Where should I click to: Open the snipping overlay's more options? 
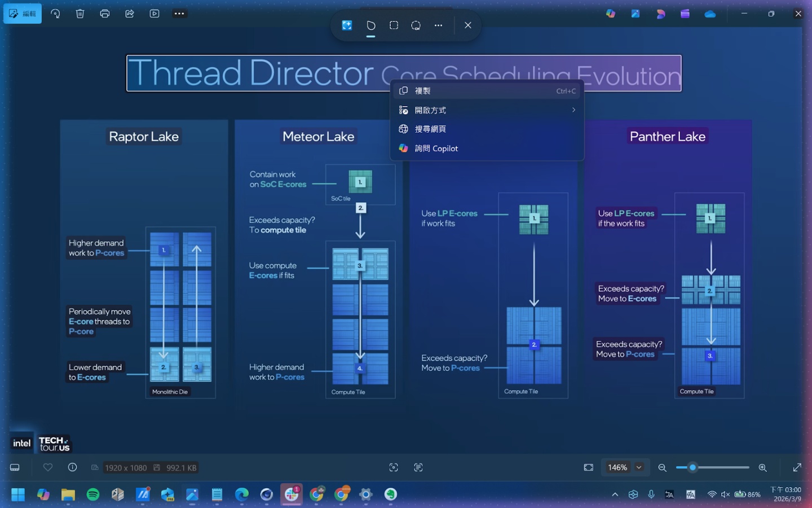pos(438,25)
